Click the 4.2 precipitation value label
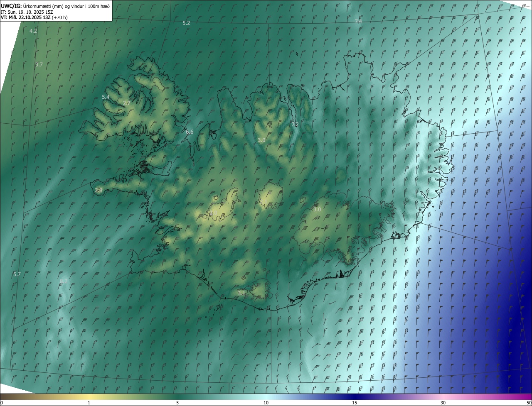Image resolution: width=532 pixels, height=406 pixels. (x=33, y=31)
